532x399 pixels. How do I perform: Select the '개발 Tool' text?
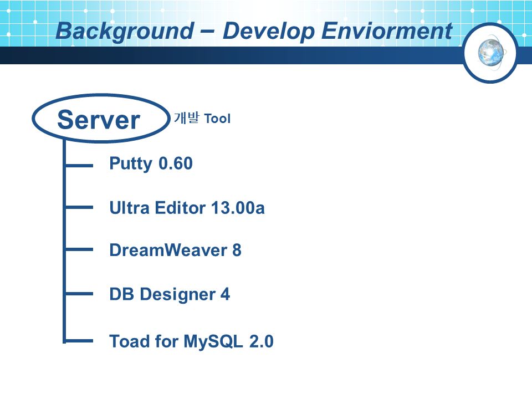202,119
